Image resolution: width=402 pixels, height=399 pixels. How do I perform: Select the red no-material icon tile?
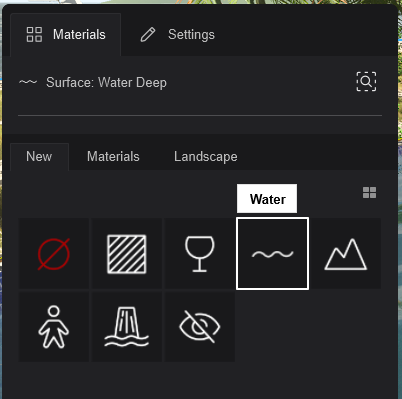[x=54, y=254]
